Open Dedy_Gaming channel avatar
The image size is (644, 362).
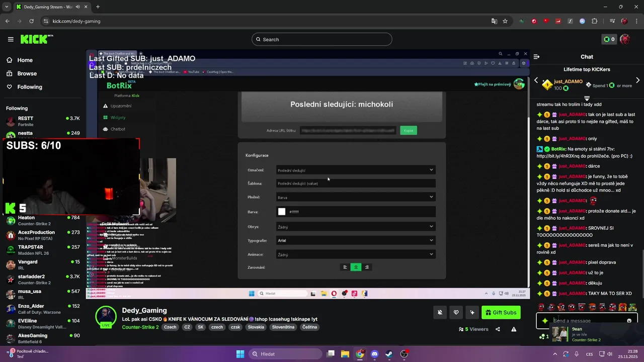(106, 316)
